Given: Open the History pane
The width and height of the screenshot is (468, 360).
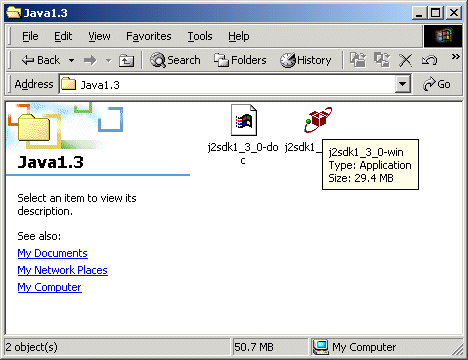Looking at the screenshot, I should tap(306, 60).
